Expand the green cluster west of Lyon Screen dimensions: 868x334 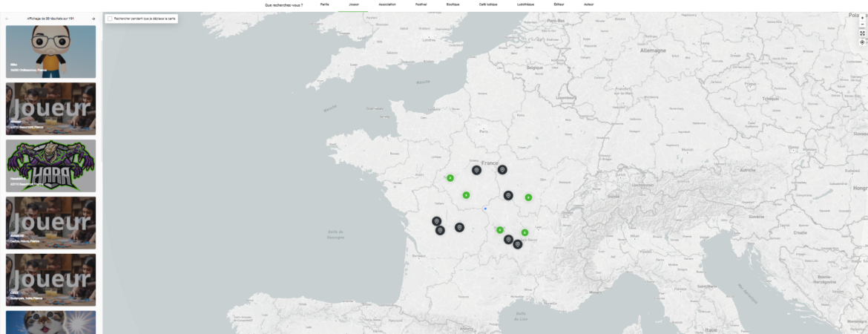point(525,232)
